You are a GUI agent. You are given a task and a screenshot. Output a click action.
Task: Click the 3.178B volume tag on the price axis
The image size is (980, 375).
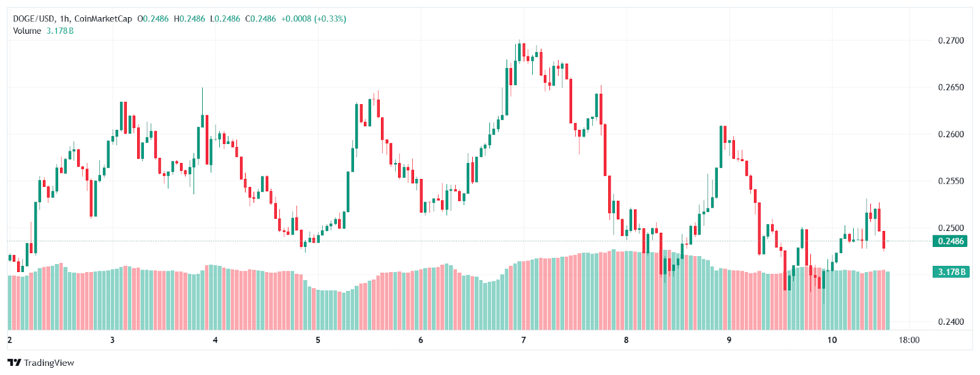click(x=951, y=271)
